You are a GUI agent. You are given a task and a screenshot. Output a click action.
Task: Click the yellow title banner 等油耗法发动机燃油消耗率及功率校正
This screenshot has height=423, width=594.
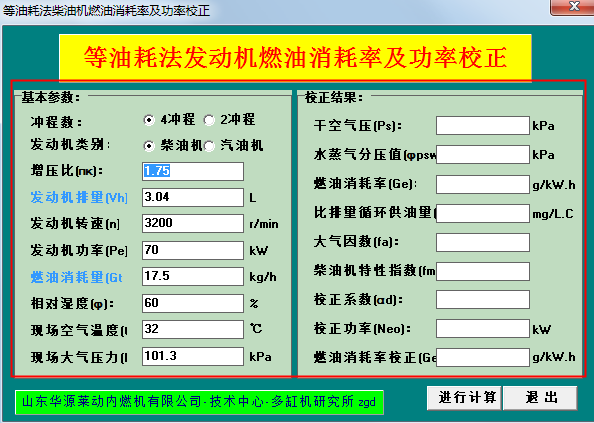[295, 57]
